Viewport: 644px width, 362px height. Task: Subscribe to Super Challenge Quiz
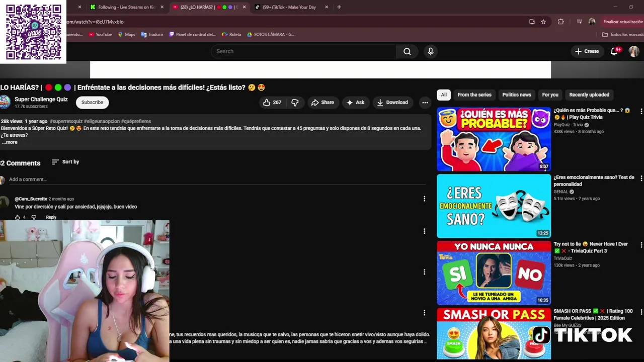[92, 102]
